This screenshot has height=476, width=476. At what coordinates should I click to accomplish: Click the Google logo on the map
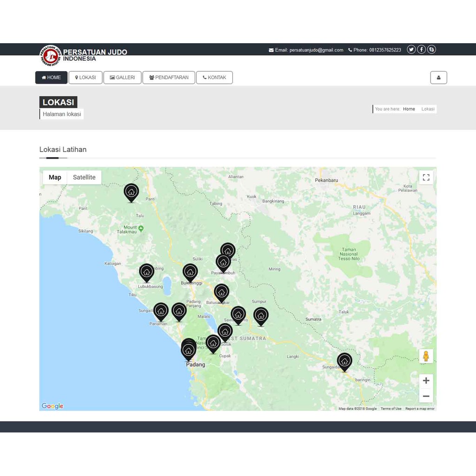[52, 406]
